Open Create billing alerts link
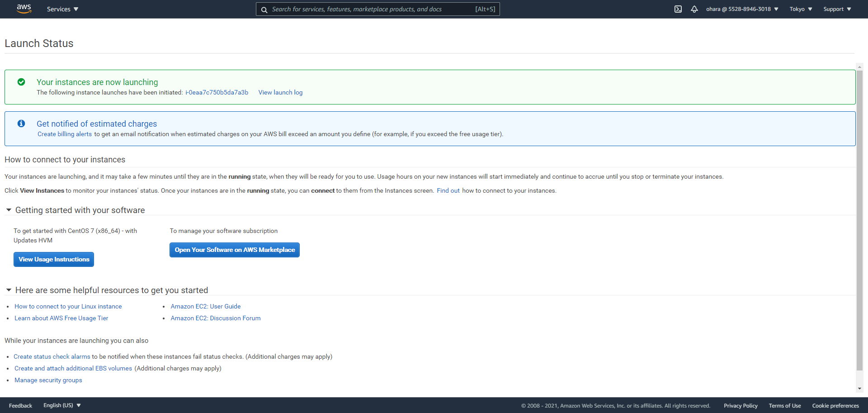This screenshot has height=413, width=868. (65, 134)
